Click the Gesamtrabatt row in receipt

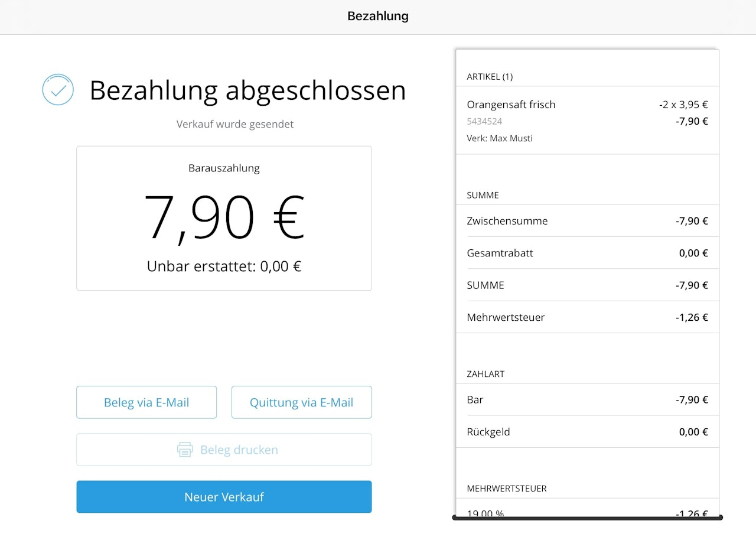pyautogui.click(x=587, y=253)
